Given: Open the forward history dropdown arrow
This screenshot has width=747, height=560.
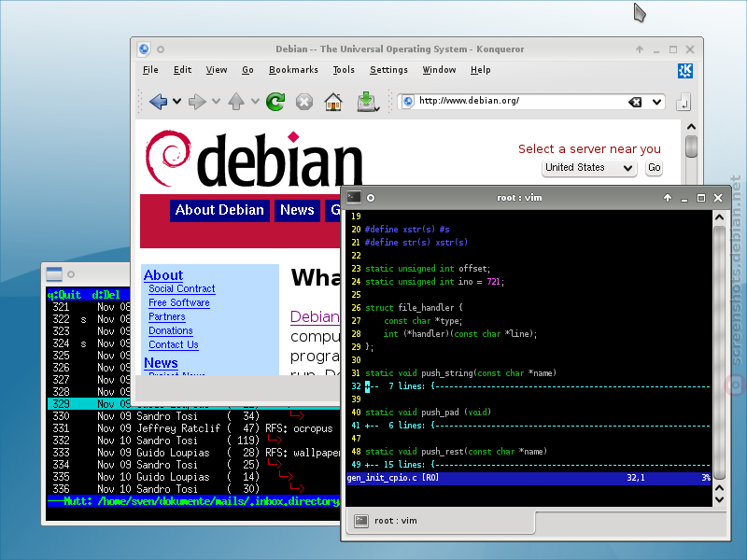Looking at the screenshot, I should [x=216, y=102].
